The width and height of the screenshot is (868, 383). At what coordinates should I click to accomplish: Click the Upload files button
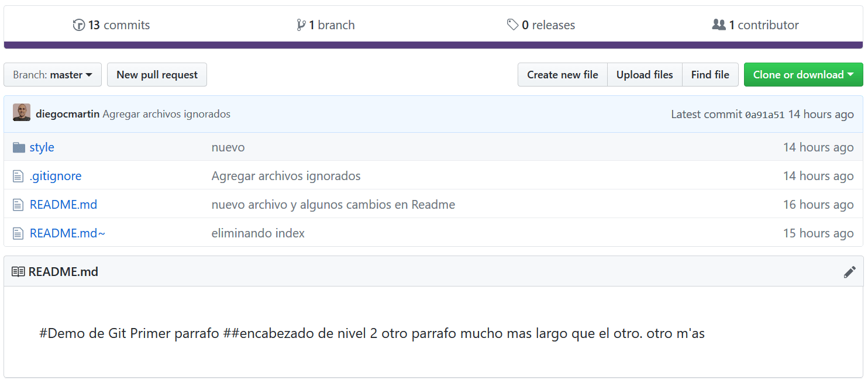pyautogui.click(x=645, y=74)
